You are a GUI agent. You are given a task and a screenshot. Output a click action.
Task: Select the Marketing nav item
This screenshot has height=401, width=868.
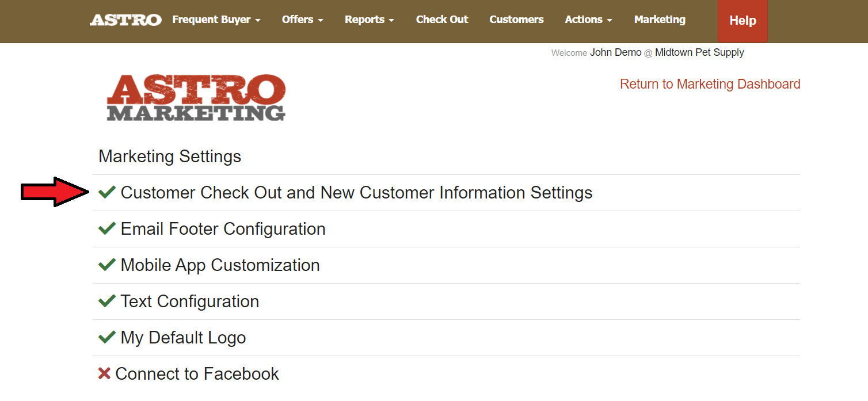point(660,20)
